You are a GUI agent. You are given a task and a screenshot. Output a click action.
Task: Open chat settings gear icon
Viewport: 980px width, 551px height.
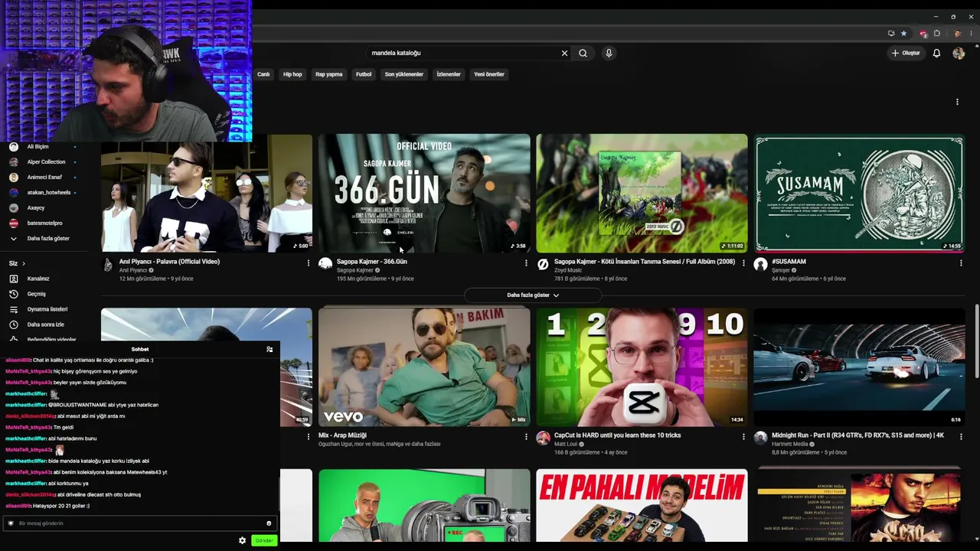[x=243, y=540]
